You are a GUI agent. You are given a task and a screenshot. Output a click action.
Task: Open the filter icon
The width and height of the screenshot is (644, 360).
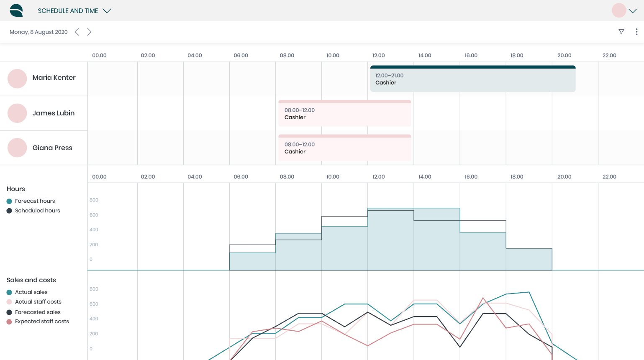[x=621, y=32]
